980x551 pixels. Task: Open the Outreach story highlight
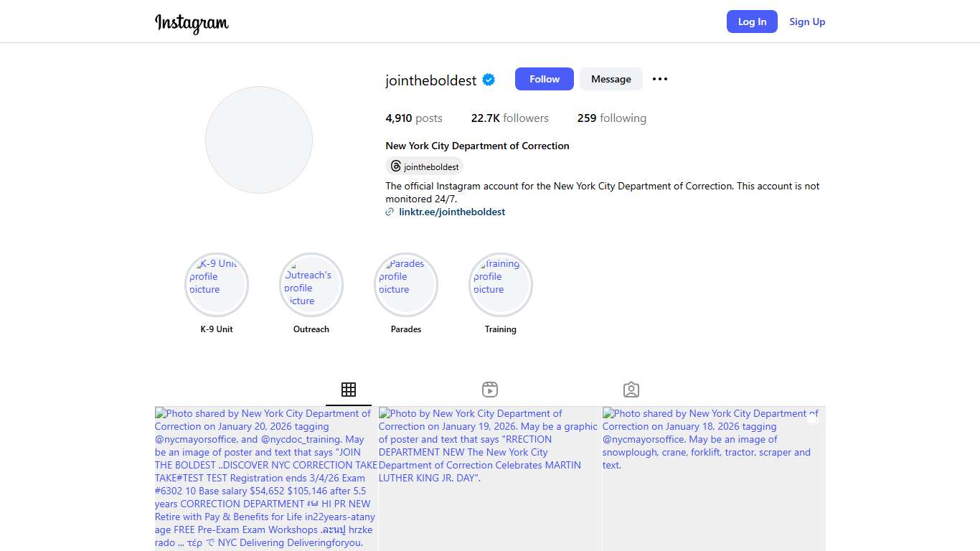311,285
